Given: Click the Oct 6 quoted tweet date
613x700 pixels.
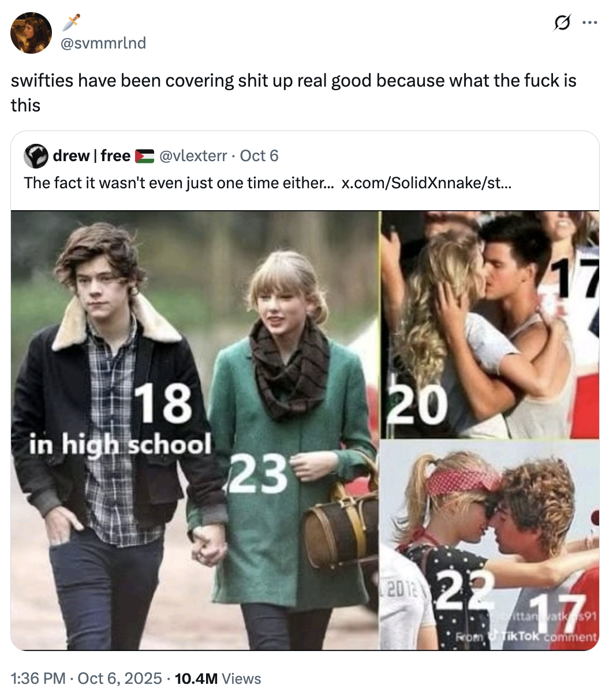Looking at the screenshot, I should point(259,156).
